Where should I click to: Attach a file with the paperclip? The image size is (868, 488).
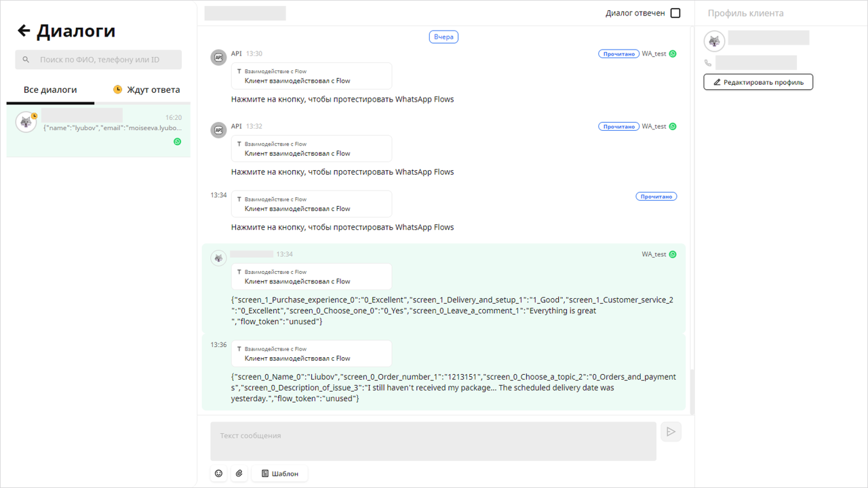pos(239,473)
